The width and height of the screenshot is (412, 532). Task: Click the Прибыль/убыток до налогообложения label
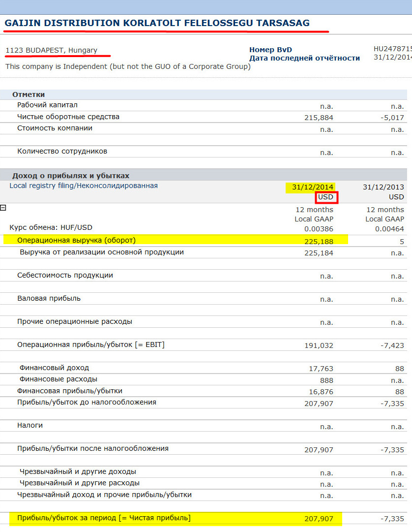point(87,402)
